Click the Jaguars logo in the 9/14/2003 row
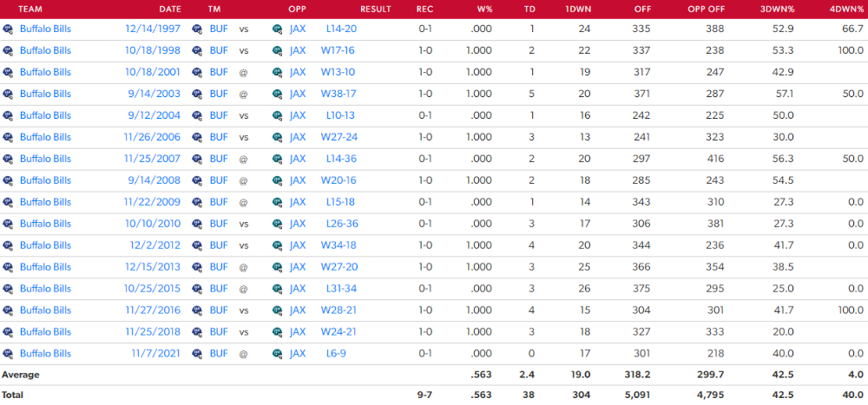Image resolution: width=868 pixels, height=405 pixels. click(x=278, y=94)
